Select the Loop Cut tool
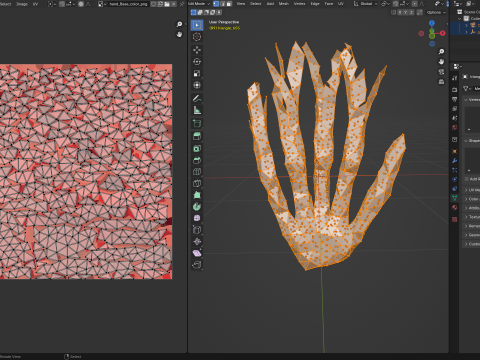This screenshot has height=360, width=480. pyautogui.click(x=197, y=172)
